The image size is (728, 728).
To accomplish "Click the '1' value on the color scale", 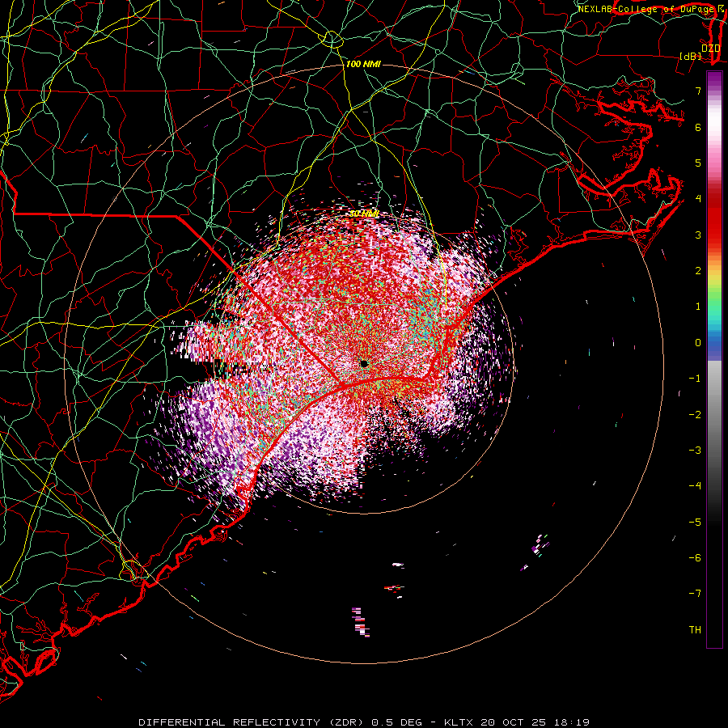I will pyautogui.click(x=698, y=307).
